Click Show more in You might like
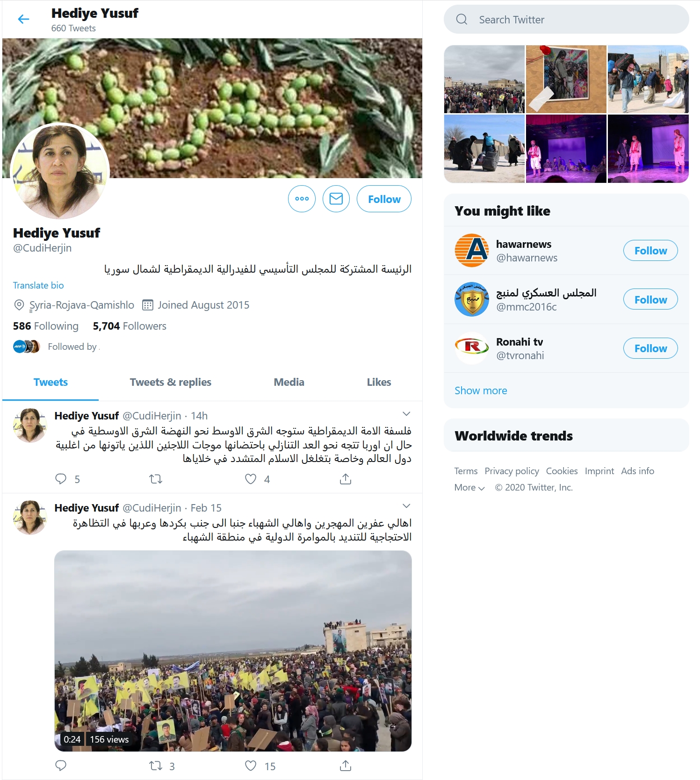 pyautogui.click(x=481, y=390)
